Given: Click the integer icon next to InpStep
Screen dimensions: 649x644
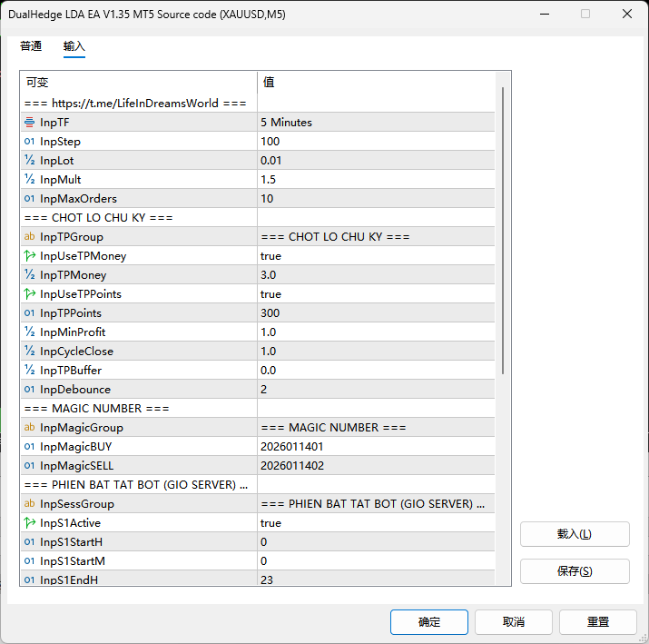Looking at the screenshot, I should tap(30, 142).
